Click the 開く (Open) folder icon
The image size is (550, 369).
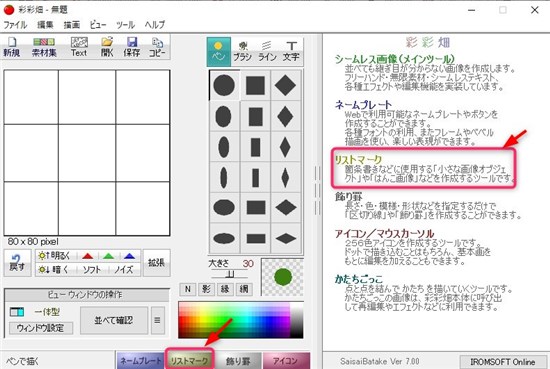[x=107, y=47]
